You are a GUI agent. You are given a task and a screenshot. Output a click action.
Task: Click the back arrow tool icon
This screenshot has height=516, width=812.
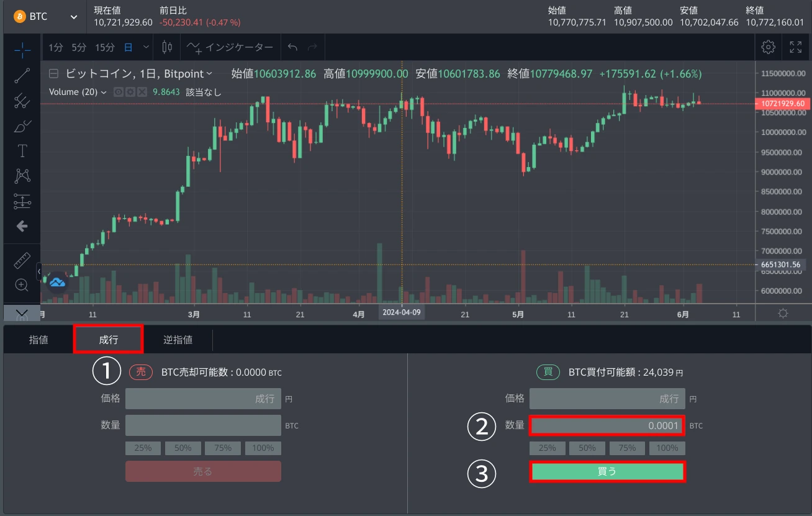(x=22, y=226)
